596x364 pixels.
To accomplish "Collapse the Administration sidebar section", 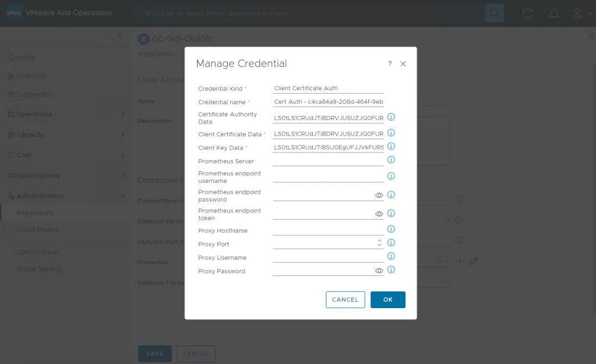I will (x=122, y=196).
